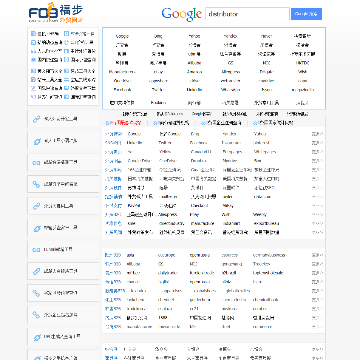The height and width of the screenshot is (360, 360).
Task: Open Facebook link in the top box
Action: [x=122, y=90]
